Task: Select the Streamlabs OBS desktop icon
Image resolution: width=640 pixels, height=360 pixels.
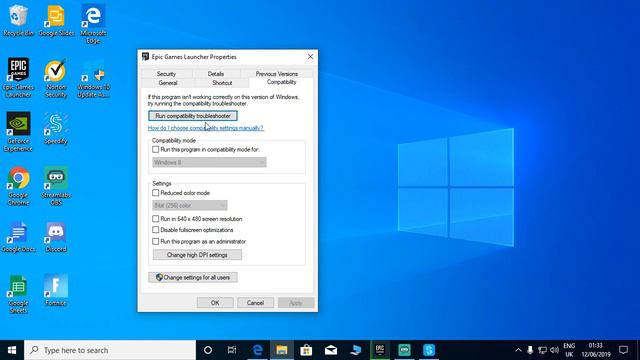Action: 56,185
